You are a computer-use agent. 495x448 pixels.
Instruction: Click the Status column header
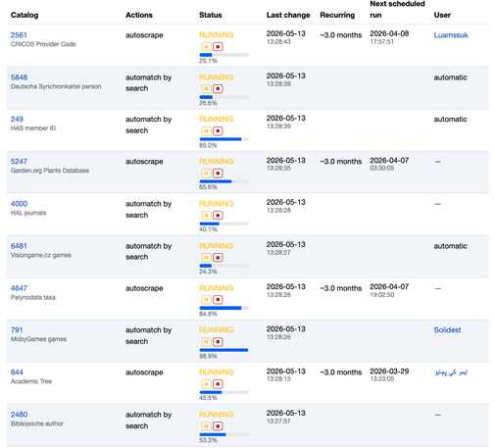coord(211,15)
